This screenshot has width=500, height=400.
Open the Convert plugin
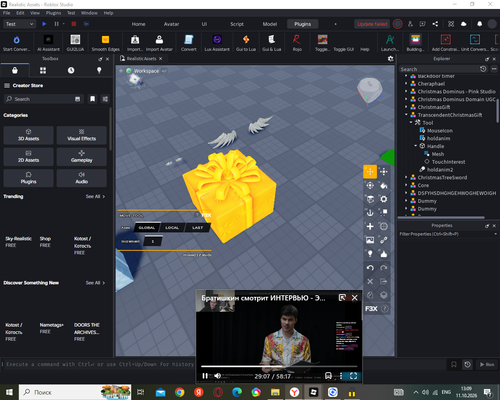pos(189,43)
